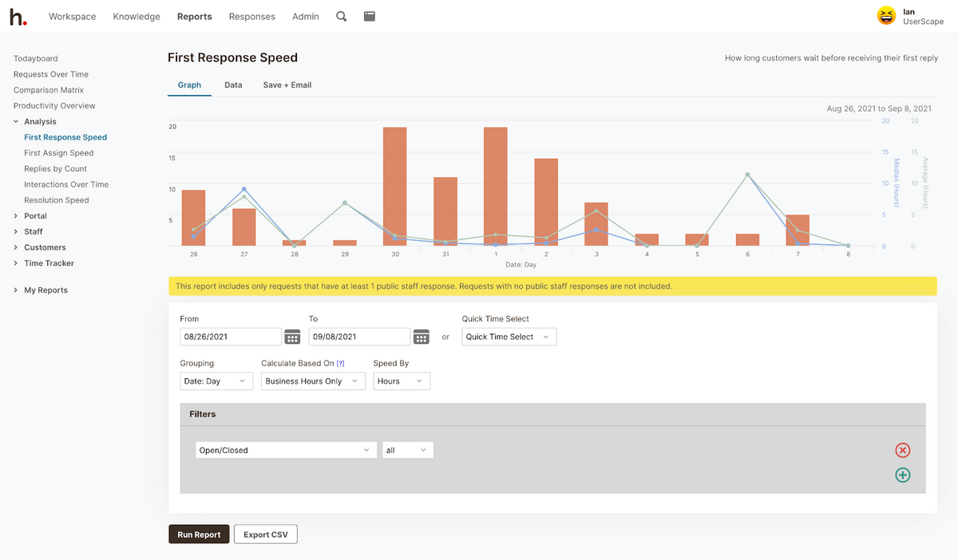Open the Save + Email tab
Viewport: 958px width, 560px height.
[287, 85]
